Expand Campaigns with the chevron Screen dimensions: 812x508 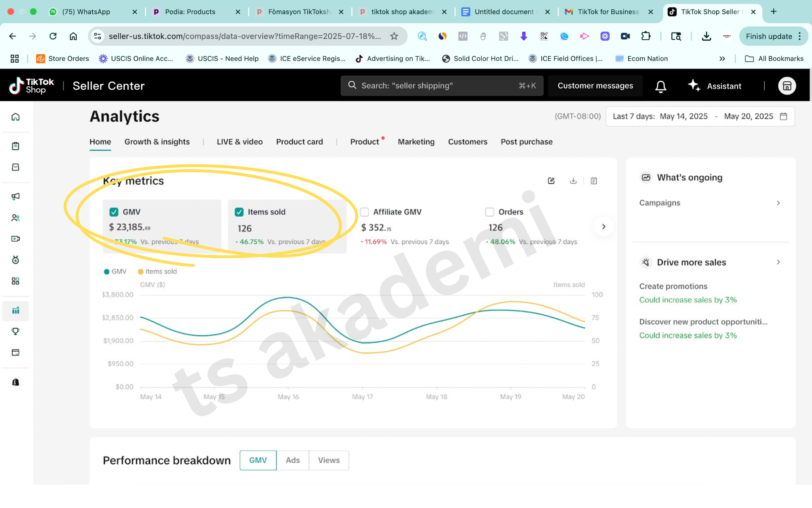[778, 203]
